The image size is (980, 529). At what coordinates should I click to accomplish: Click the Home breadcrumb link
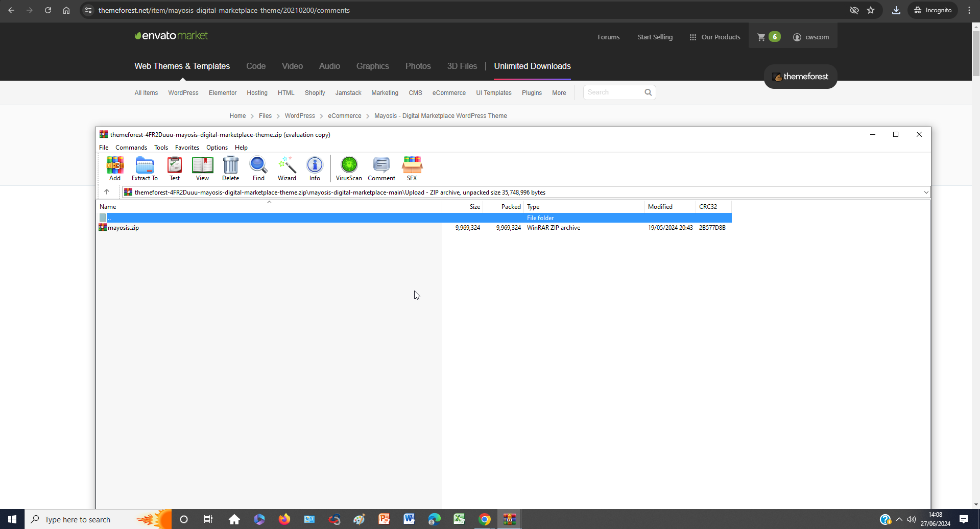tap(237, 116)
